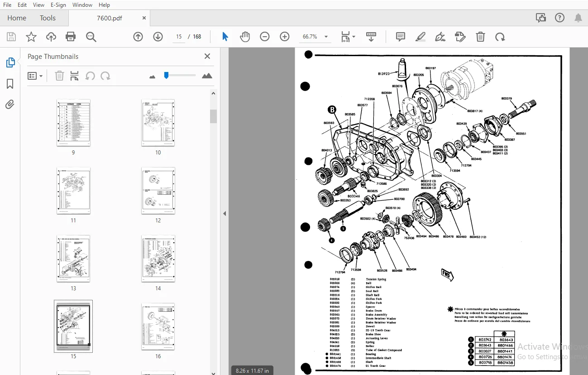588x375 pixels.
Task: Select the Highlight text tool
Action: pyautogui.click(x=421, y=37)
